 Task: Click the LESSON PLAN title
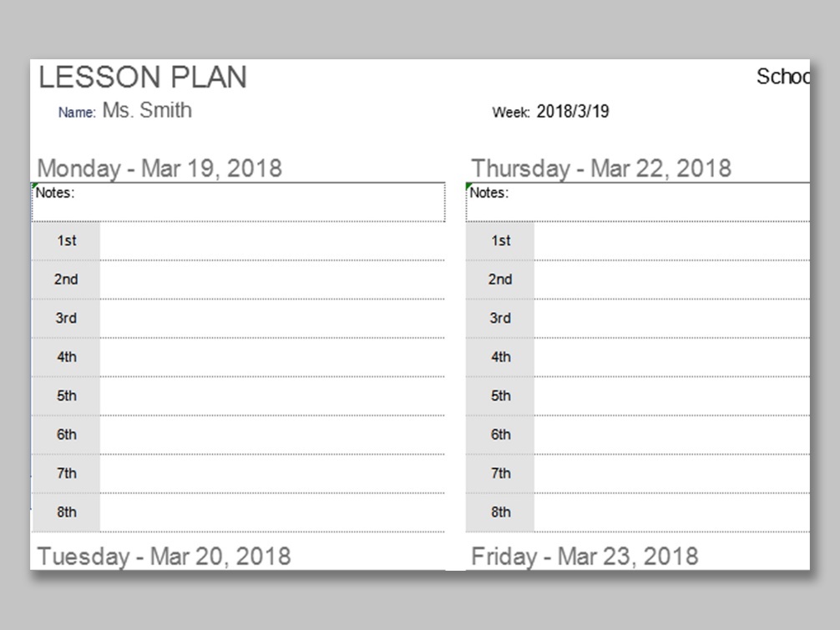pyautogui.click(x=143, y=78)
